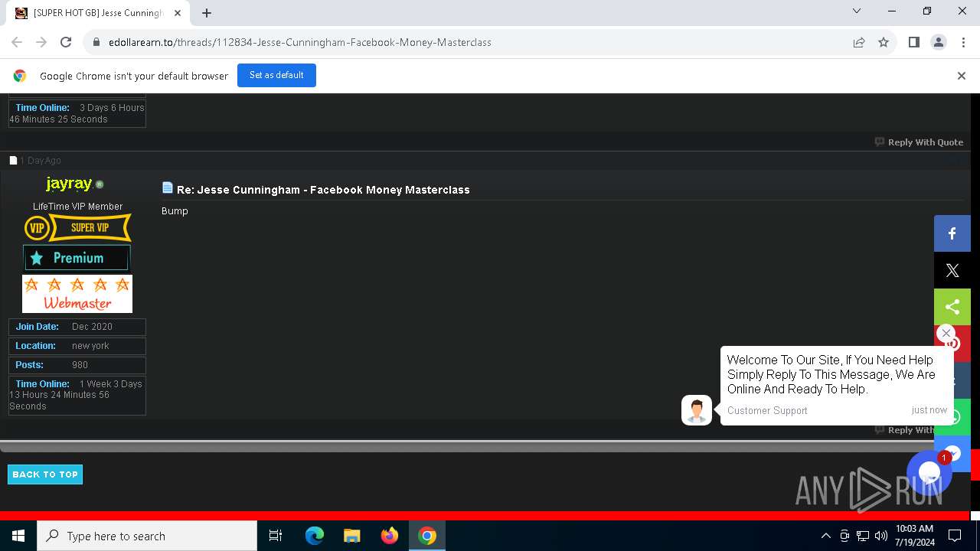Open the Windows Start menu
The height and width of the screenshot is (551, 980).
(18, 536)
